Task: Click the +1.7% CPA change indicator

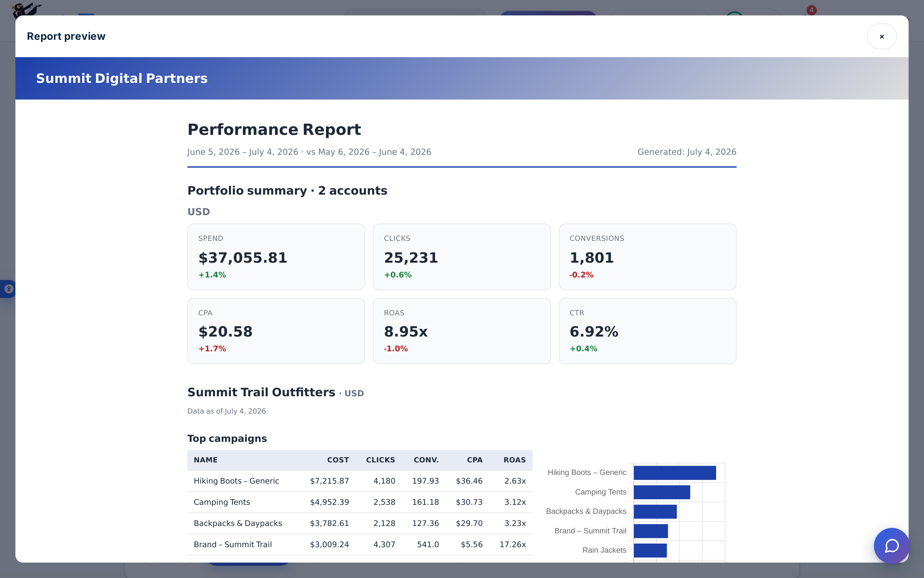Action: 212,349
